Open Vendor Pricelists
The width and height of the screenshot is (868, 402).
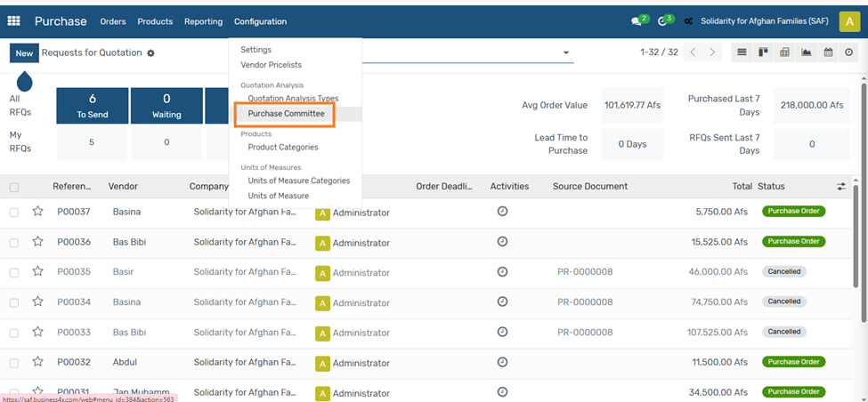[272, 65]
